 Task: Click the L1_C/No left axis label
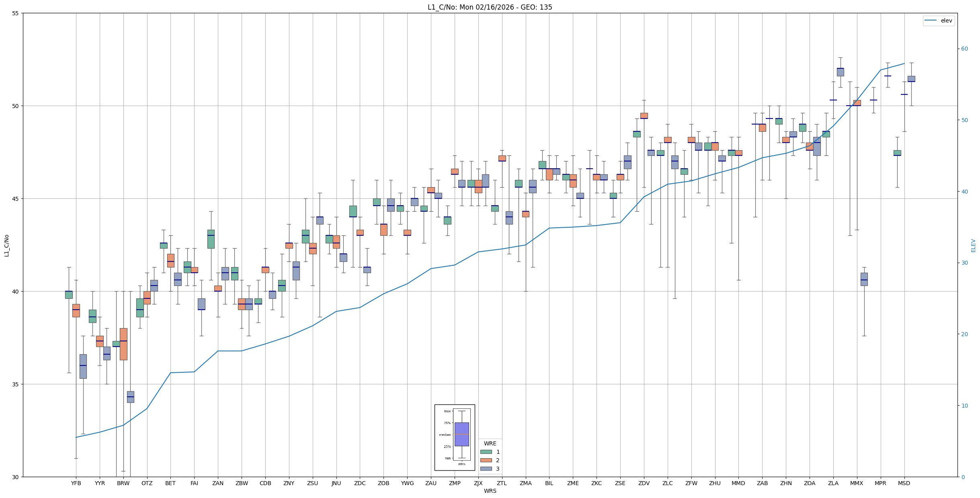coord(6,245)
